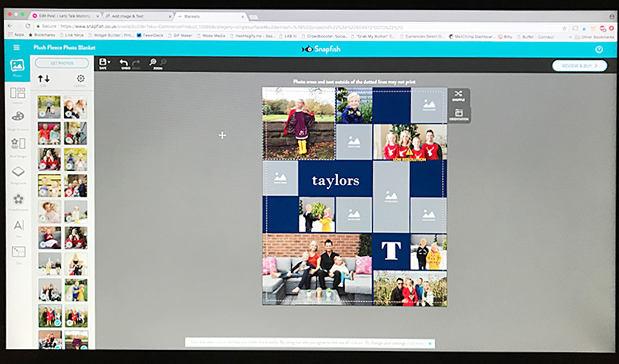Open the help question mark icon
The height and width of the screenshot is (364, 619).
599,49
